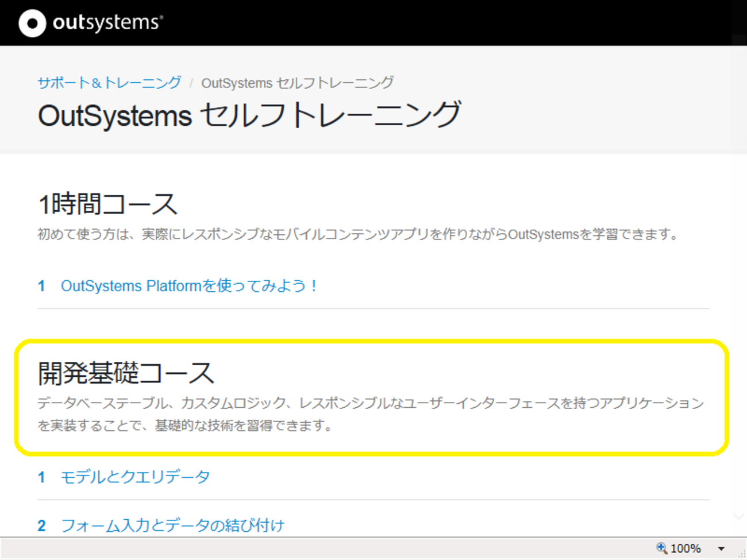Click the 1時間コース description starting 初めて使う方は
Viewport: 747px width, 560px height.
(x=359, y=234)
